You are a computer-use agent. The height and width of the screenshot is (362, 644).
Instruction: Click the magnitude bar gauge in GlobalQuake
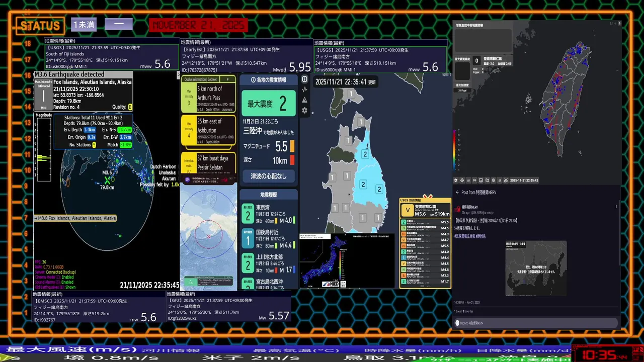44,149
